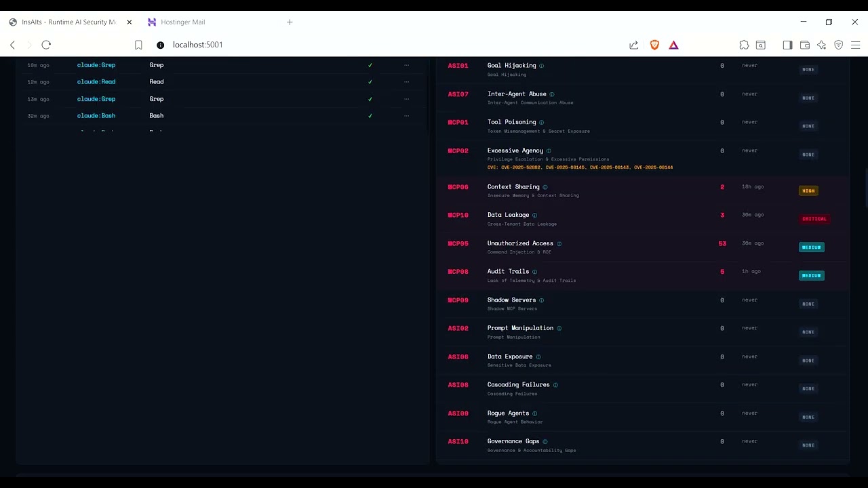Select the MCP10 threat code
Image resolution: width=868 pixels, height=488 pixels.
click(x=458, y=216)
